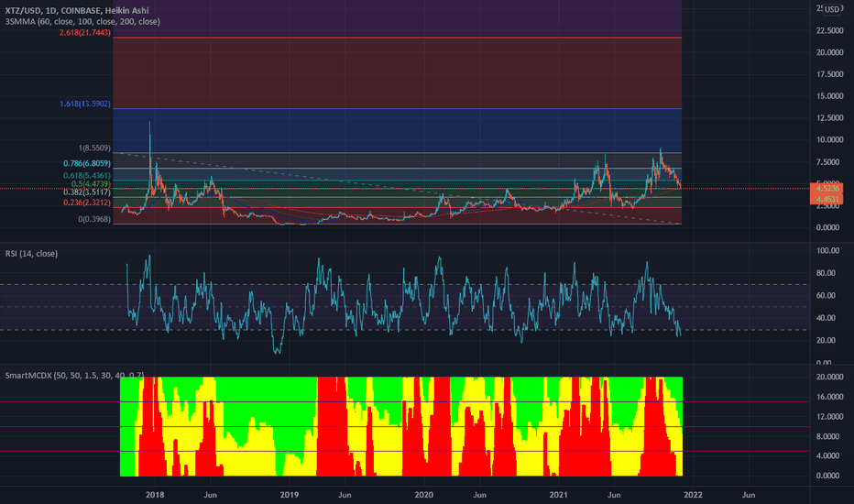Click 20.0000 on the SmartMCDX axis
This screenshot has height=504, width=854.
pyautogui.click(x=829, y=377)
